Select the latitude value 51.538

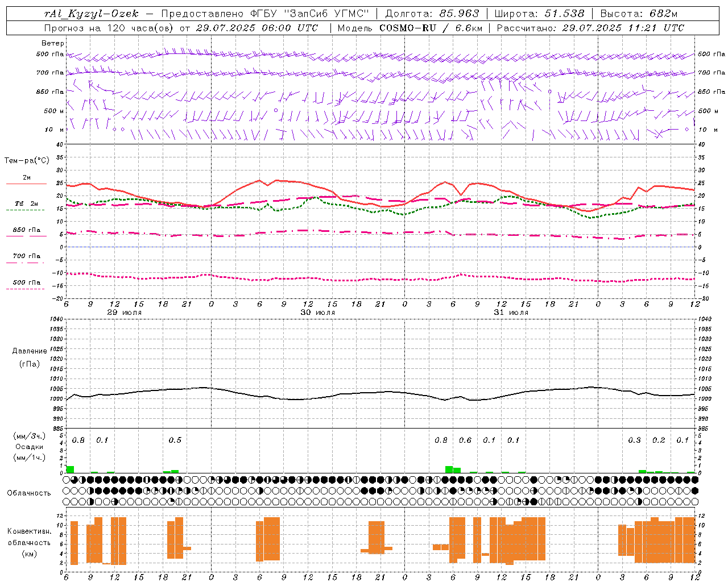(x=564, y=14)
